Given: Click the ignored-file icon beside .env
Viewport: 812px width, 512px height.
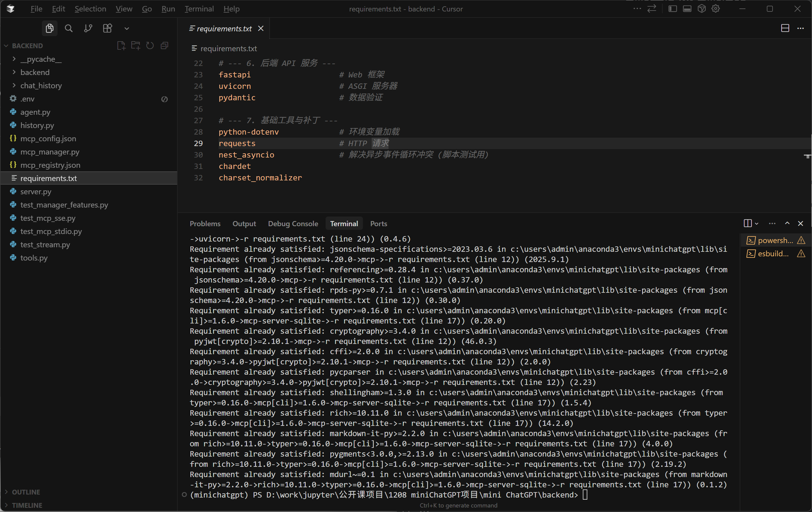Looking at the screenshot, I should tap(164, 99).
